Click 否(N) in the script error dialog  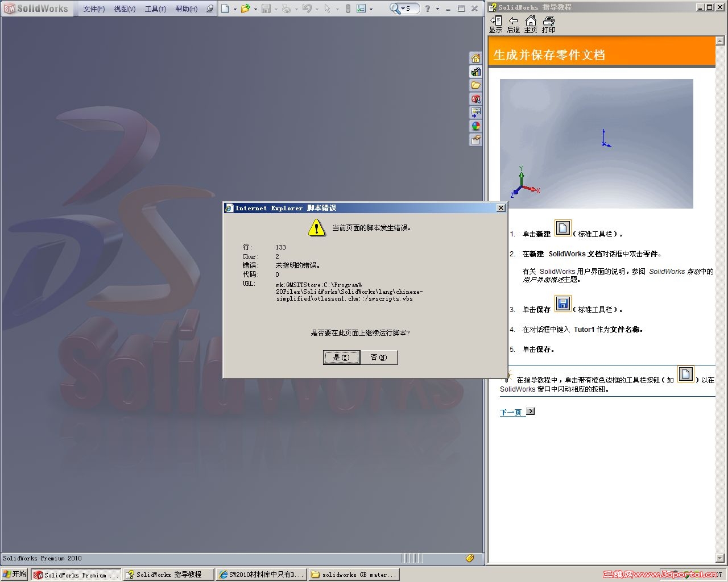[x=379, y=357]
